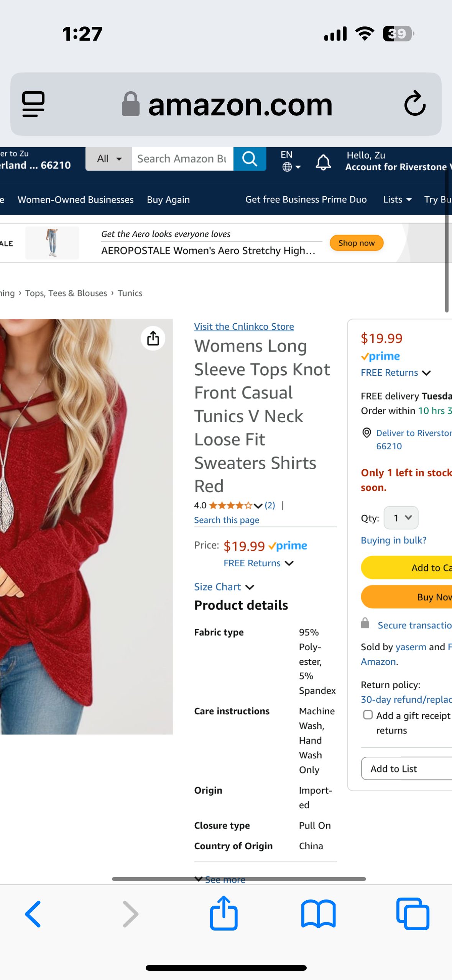Open the EN language selector

(291, 161)
